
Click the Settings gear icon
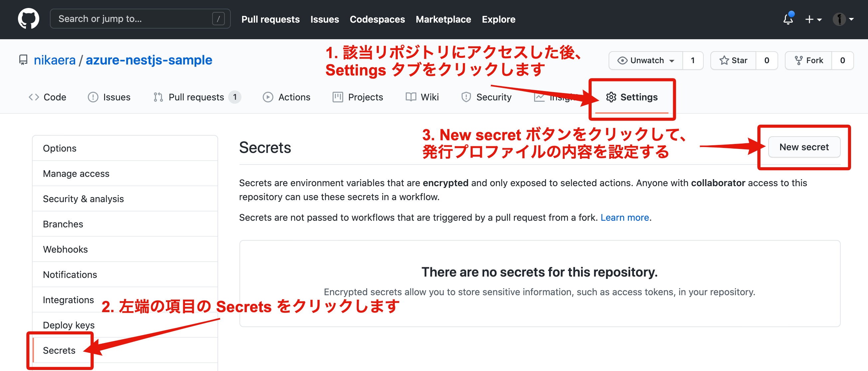612,97
